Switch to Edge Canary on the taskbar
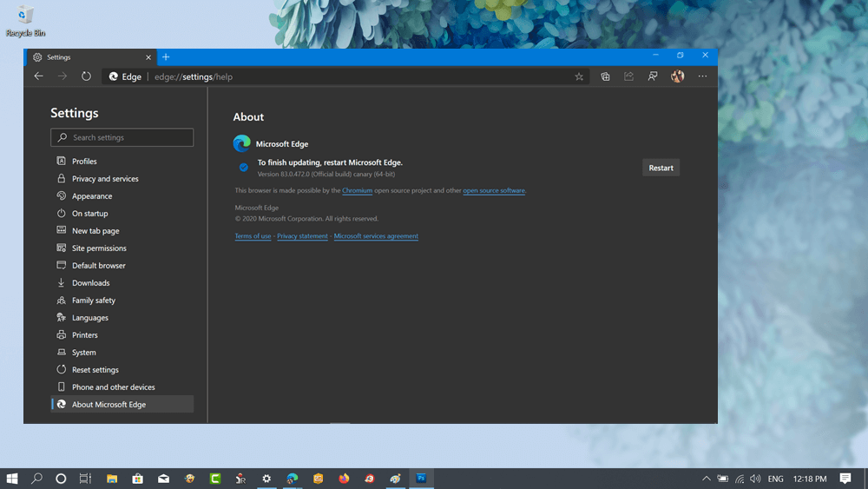The width and height of the screenshot is (868, 489). (x=293, y=479)
